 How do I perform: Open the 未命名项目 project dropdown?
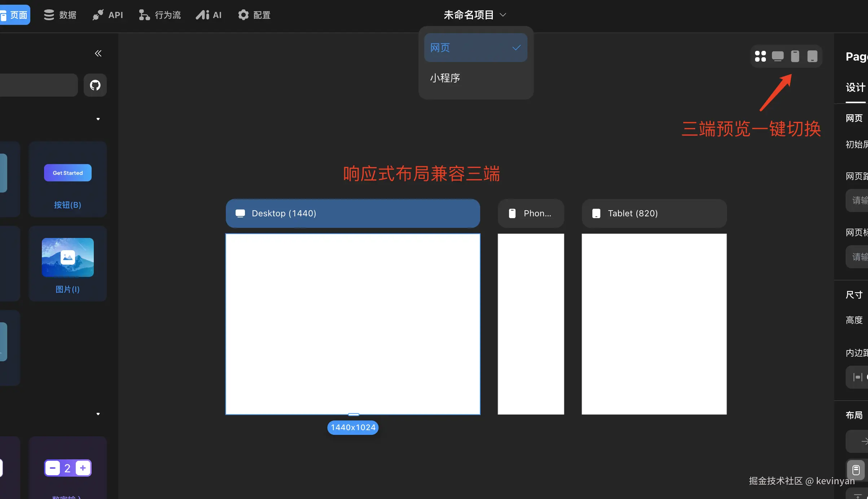pyautogui.click(x=474, y=15)
